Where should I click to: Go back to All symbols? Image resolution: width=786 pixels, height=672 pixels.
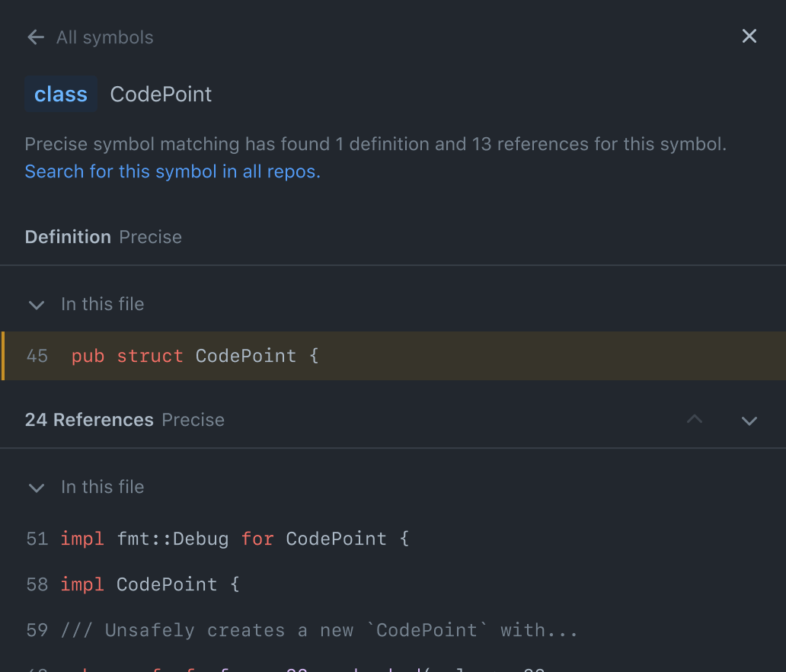coord(104,37)
